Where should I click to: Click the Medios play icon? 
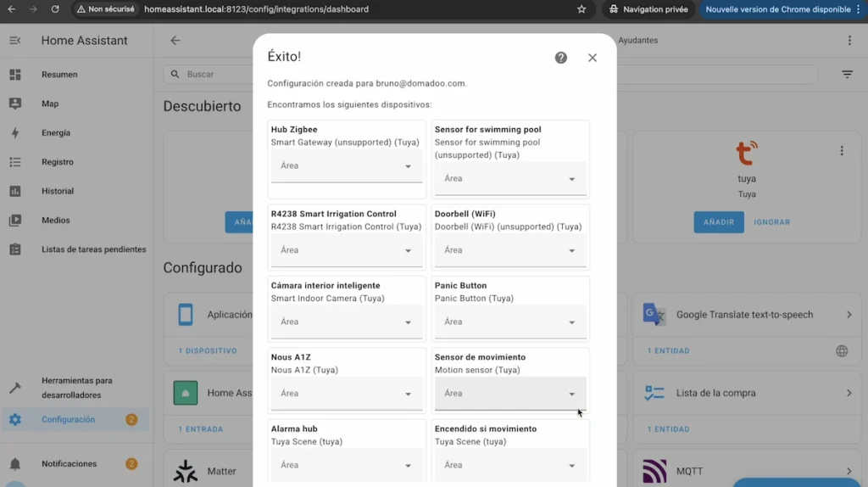click(x=15, y=220)
